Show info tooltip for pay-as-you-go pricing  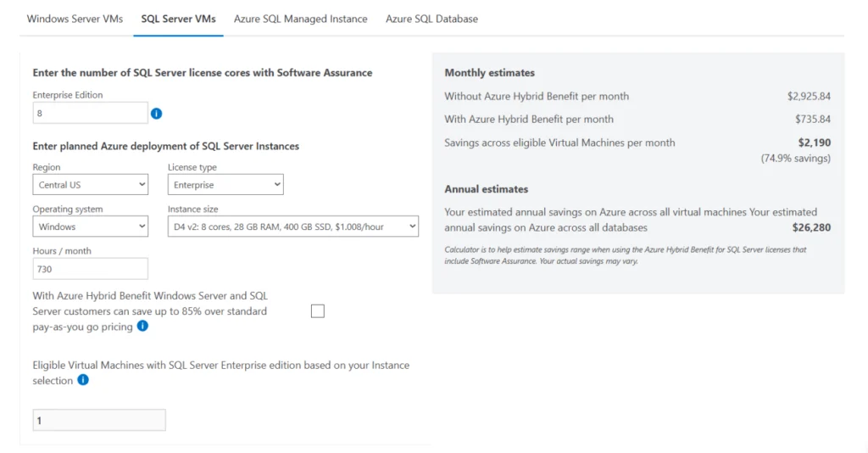[x=142, y=326]
